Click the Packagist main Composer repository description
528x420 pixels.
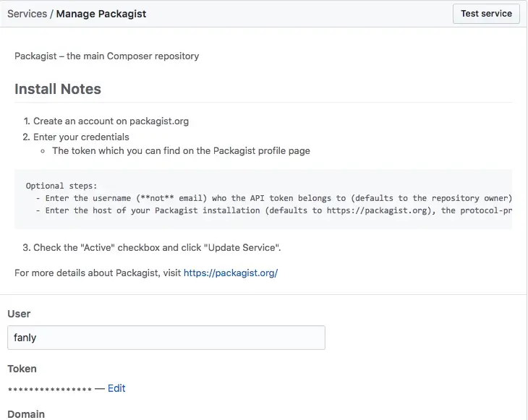[107, 56]
